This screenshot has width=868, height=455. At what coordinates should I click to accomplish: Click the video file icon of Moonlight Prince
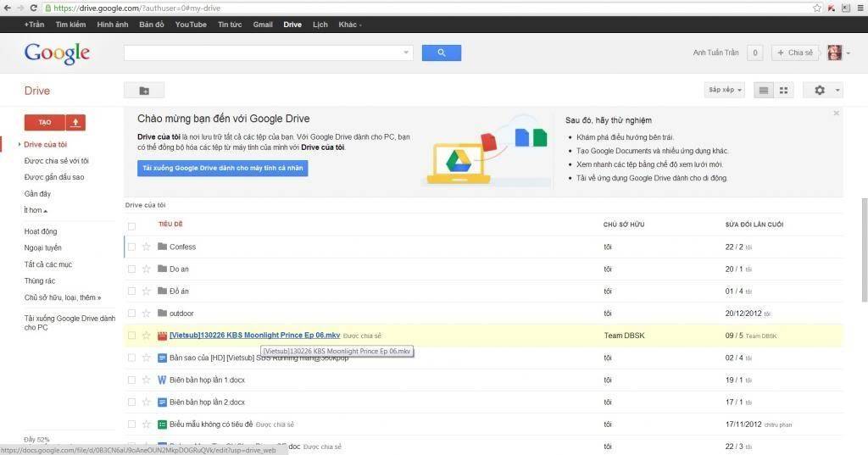pyautogui.click(x=162, y=336)
